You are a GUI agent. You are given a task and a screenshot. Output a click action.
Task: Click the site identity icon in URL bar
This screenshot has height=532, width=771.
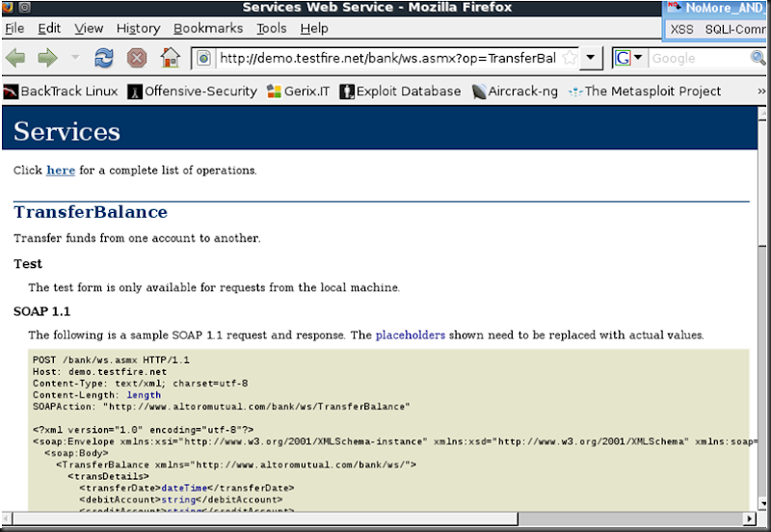[204, 59]
